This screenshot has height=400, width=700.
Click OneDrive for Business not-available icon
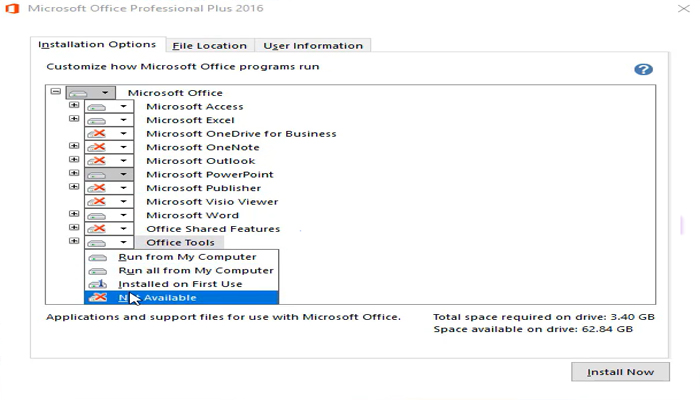pos(98,134)
